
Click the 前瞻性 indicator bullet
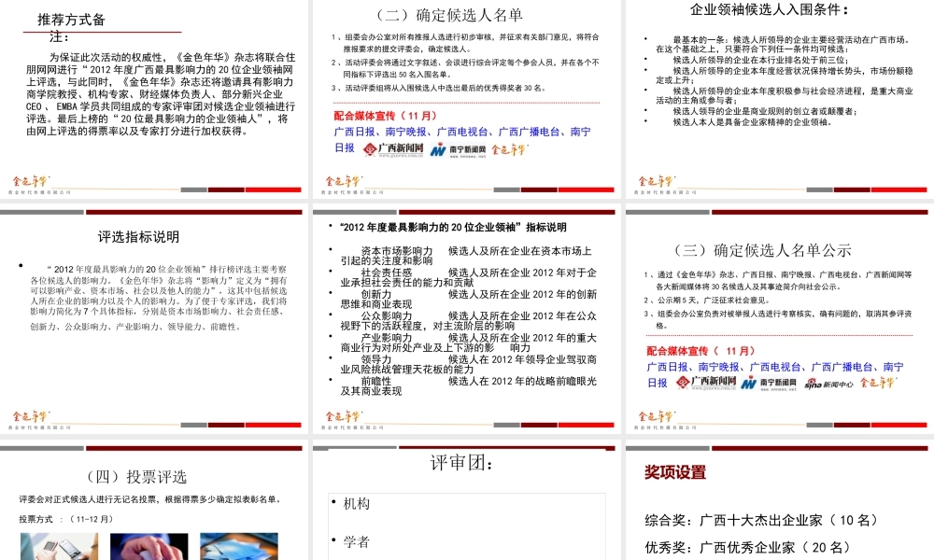coord(468,385)
